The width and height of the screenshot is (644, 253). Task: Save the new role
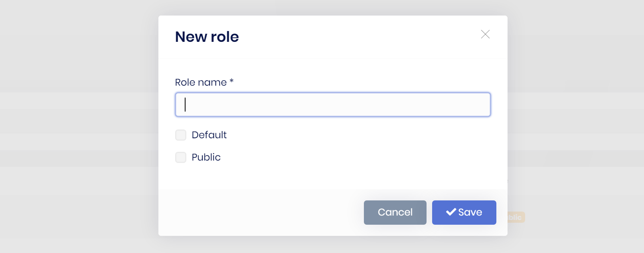[464, 212]
